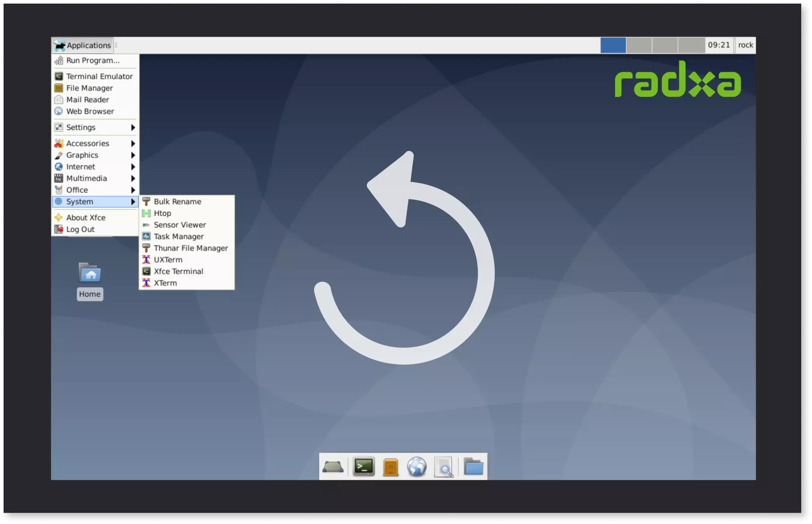Expand the Accessories submenu arrow
Screen dimensions: 812x524
coord(133,144)
